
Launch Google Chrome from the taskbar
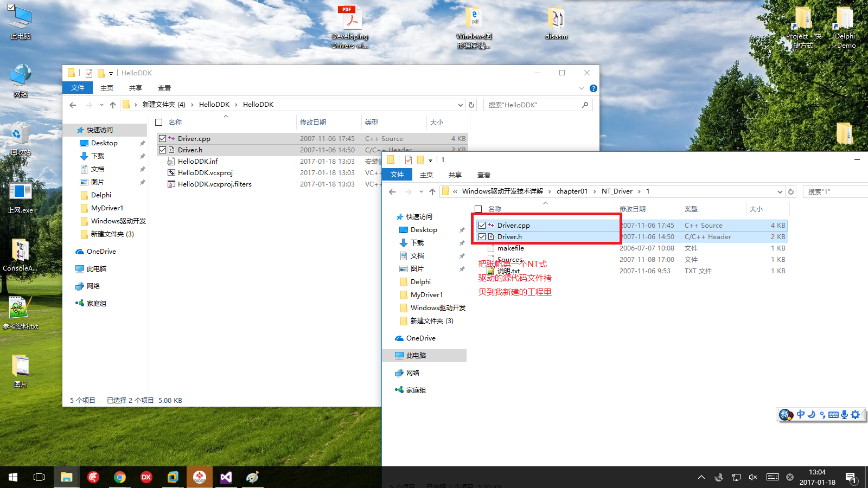119,477
